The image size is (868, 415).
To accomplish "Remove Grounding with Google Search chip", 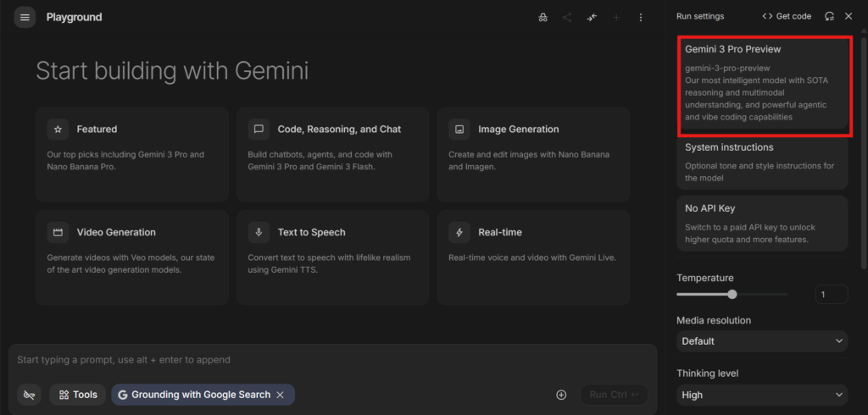I will pos(281,395).
